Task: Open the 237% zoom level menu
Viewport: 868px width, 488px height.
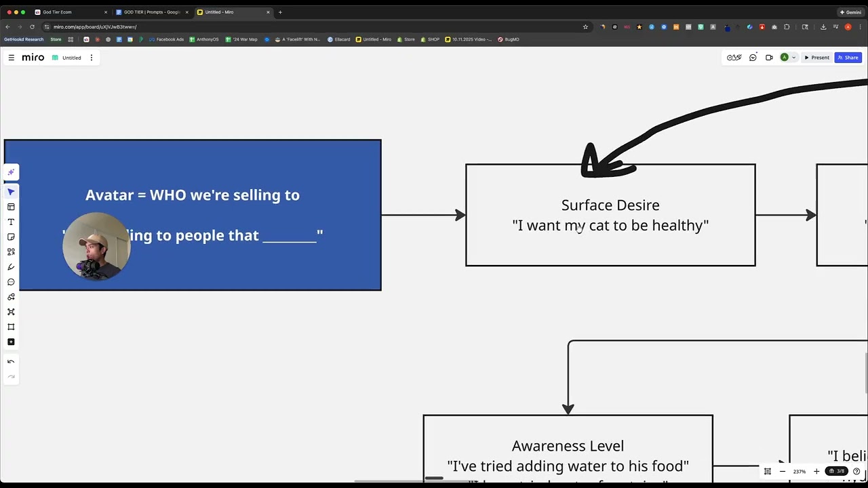Action: [800, 471]
